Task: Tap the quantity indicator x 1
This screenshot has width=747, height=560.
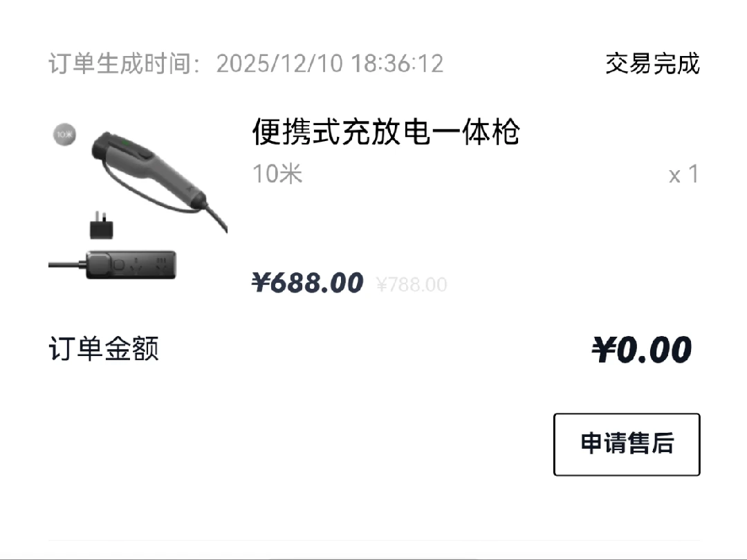Action: (683, 174)
